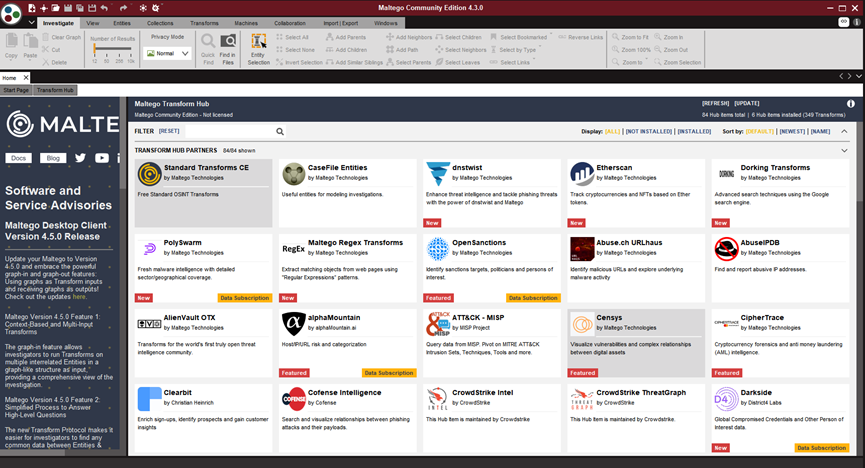Click the link icon below window controls
This screenshot has height=468, width=865.
(x=843, y=22)
